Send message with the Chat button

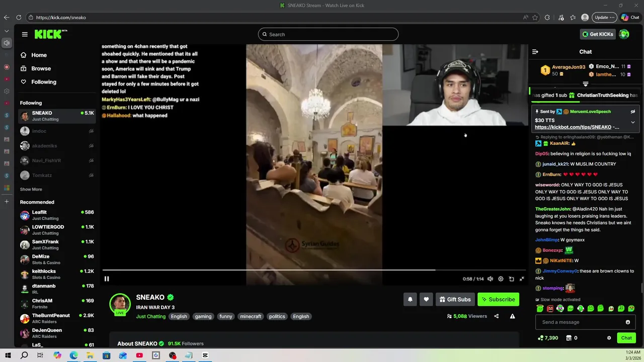(626, 338)
